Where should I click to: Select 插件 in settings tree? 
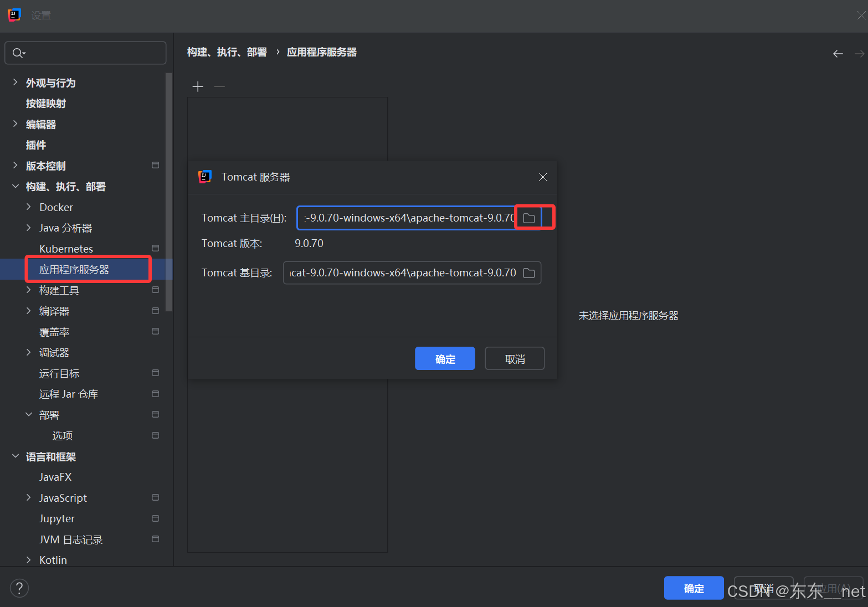point(36,145)
